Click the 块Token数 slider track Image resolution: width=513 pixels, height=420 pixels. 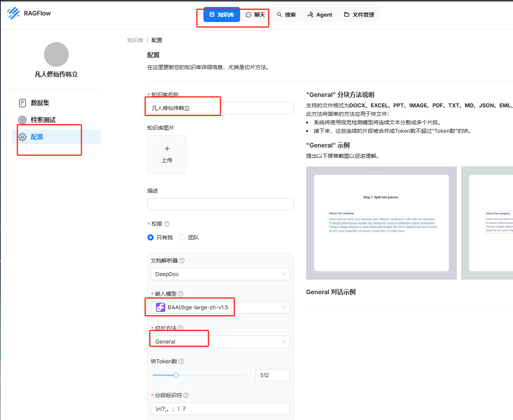coord(199,375)
